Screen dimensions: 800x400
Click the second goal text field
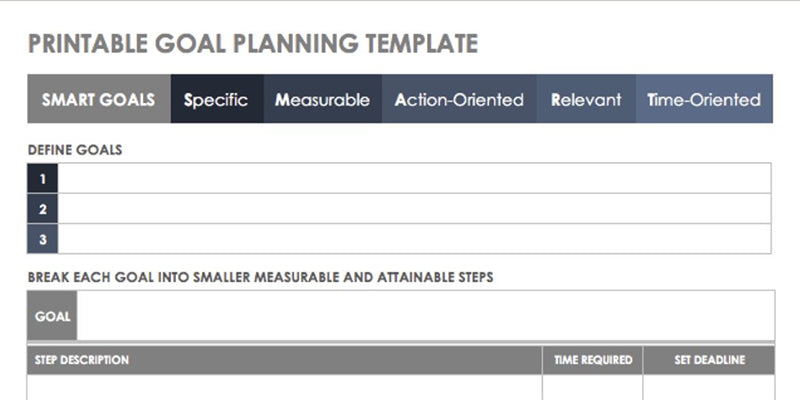click(x=414, y=209)
